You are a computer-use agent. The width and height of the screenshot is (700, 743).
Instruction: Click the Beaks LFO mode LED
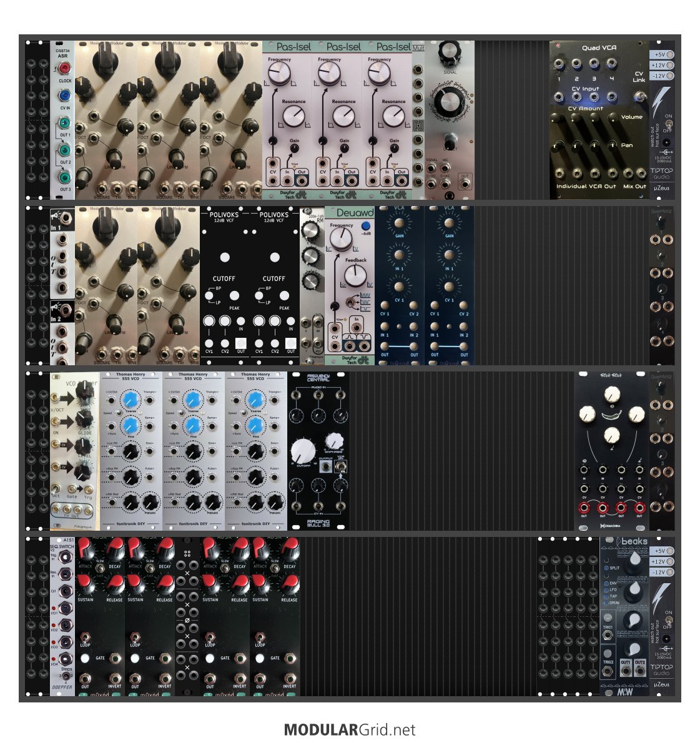click(606, 590)
